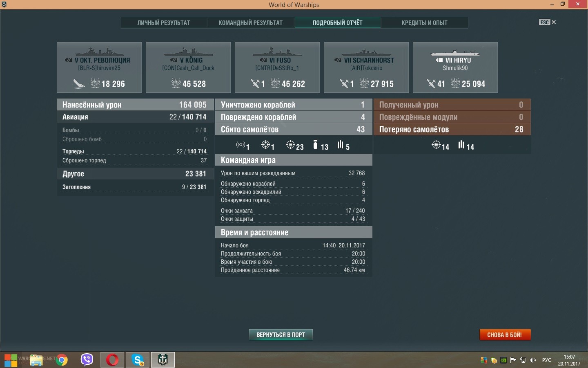
Task: Click the Торпеды row label
Action: [x=73, y=151]
